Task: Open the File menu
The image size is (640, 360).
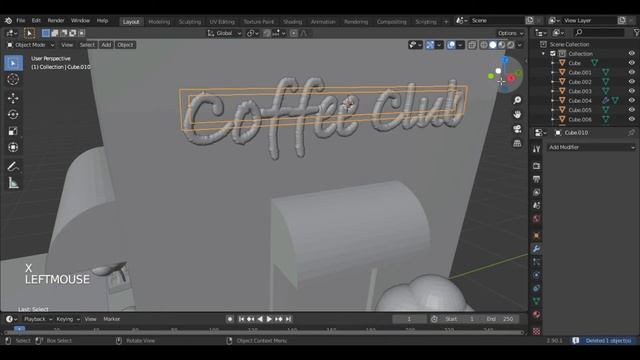Action: [21, 20]
